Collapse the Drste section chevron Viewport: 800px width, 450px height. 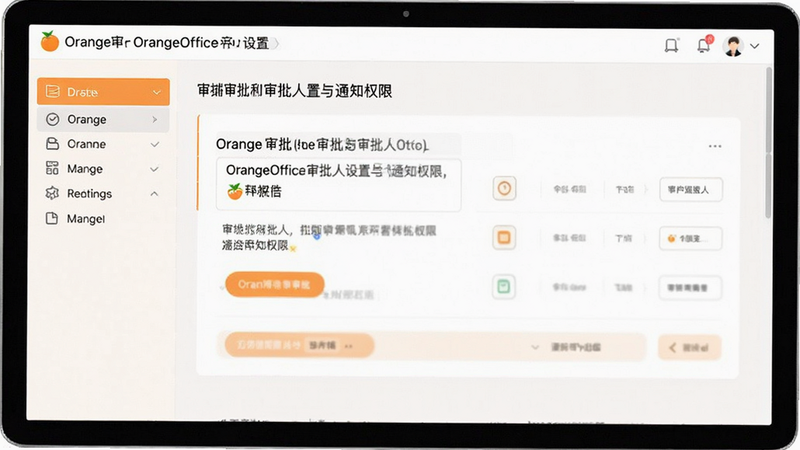(x=157, y=92)
